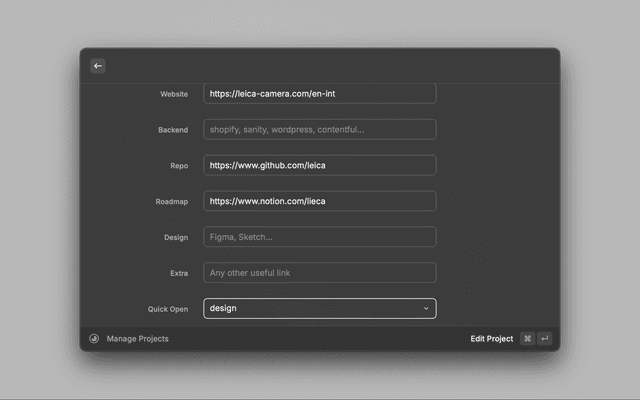Click the Manage Projects circular icon
The height and width of the screenshot is (400, 640).
[x=94, y=339]
